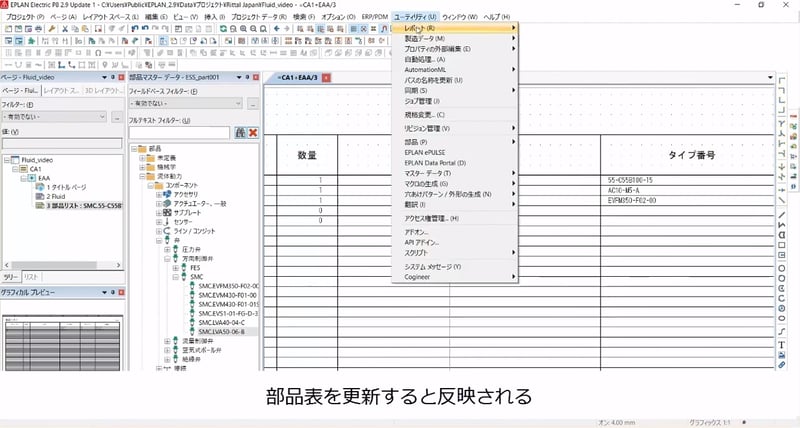This screenshot has height=428, width=800.
Task: Close the =CA1+EAA/3 document tab
Action: point(326,78)
